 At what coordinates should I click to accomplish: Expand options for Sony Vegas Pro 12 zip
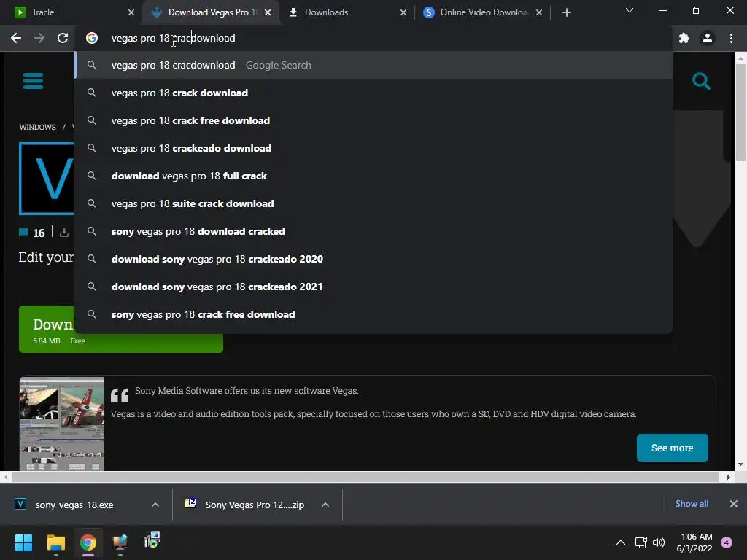tap(325, 505)
